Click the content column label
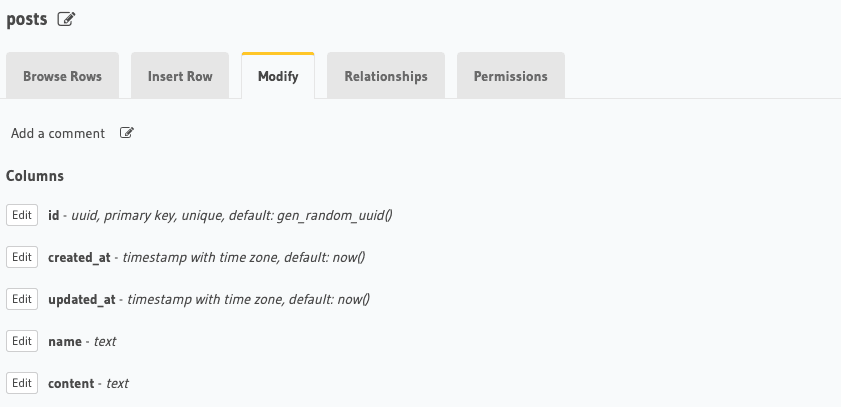Viewport: 841px width, 407px height. tap(71, 383)
